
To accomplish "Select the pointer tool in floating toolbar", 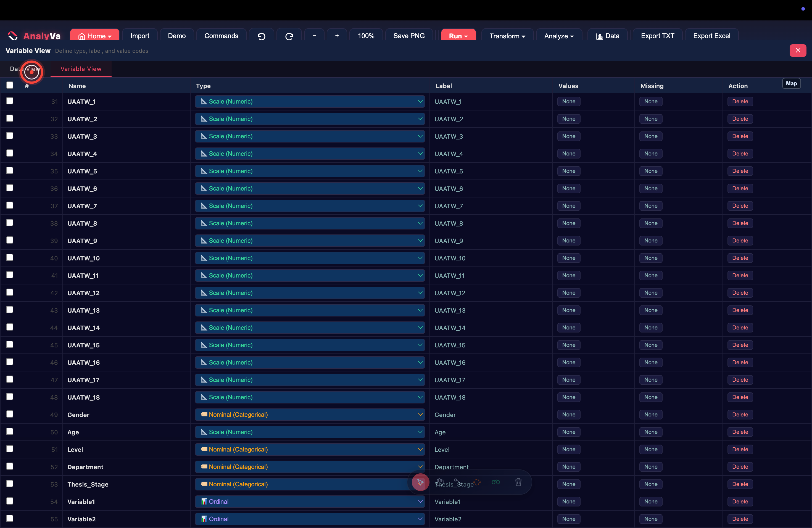I will (420, 482).
